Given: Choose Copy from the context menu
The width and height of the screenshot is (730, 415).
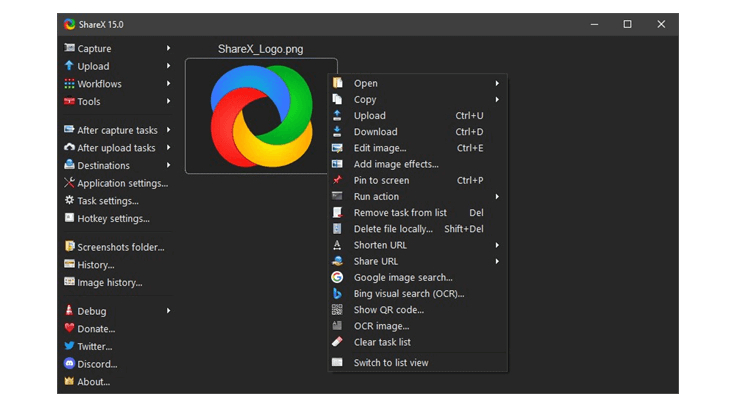Looking at the screenshot, I should tap(418, 99).
